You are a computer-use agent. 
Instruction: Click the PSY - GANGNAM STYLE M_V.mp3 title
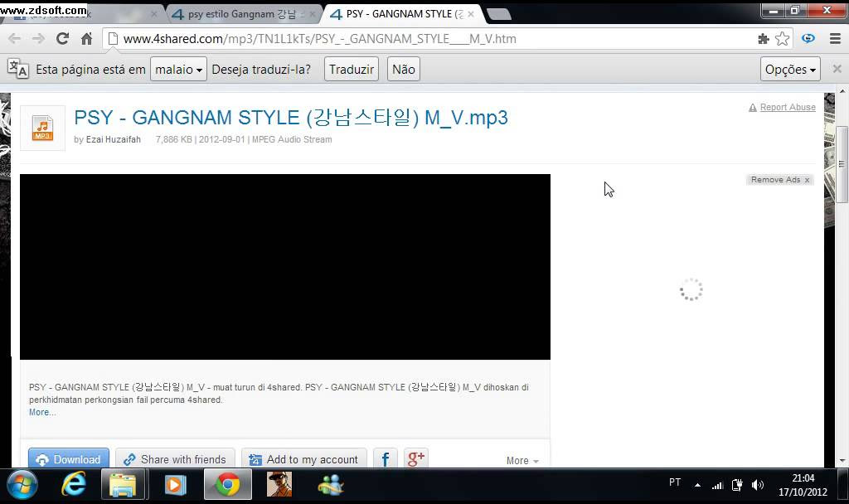[291, 118]
